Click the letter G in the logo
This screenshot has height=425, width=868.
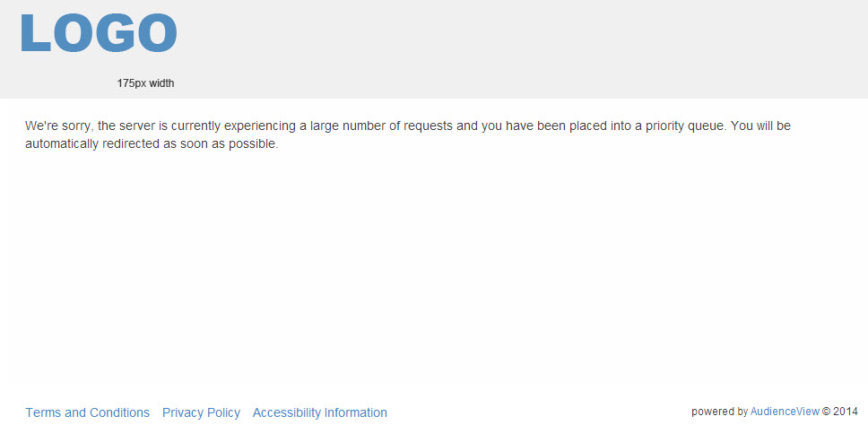tap(115, 33)
